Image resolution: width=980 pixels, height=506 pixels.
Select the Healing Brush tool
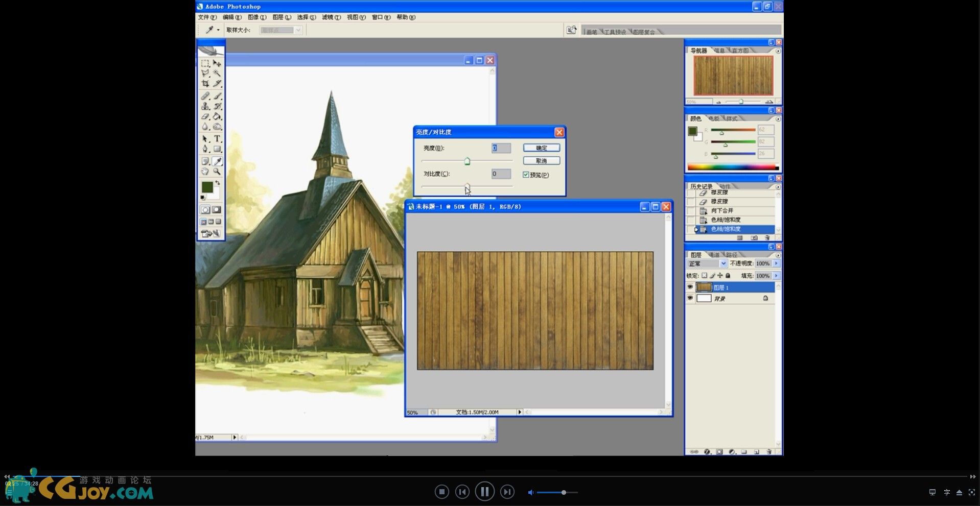(205, 96)
